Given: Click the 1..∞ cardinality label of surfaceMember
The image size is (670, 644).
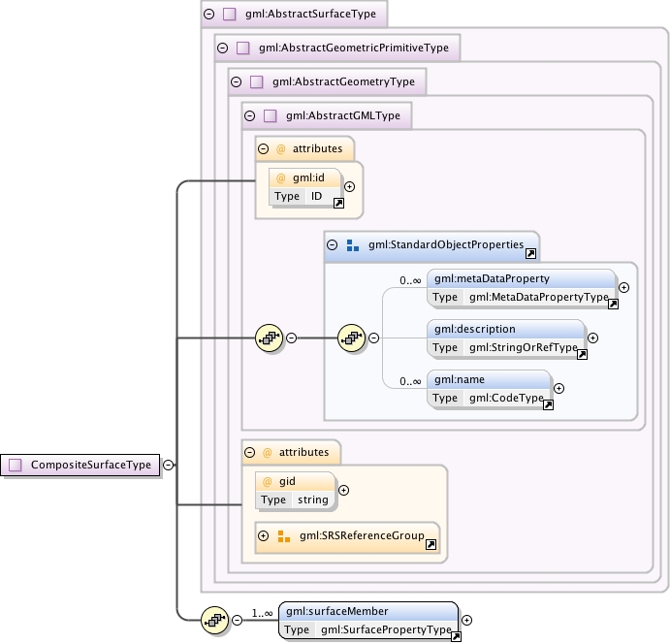Looking at the screenshot, I should pyautogui.click(x=262, y=613).
